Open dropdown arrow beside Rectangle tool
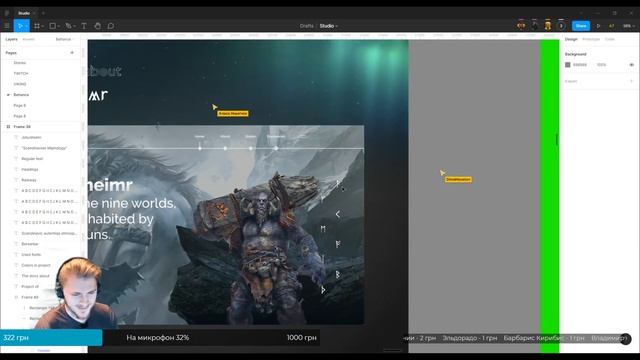640x360 pixels. click(x=59, y=26)
